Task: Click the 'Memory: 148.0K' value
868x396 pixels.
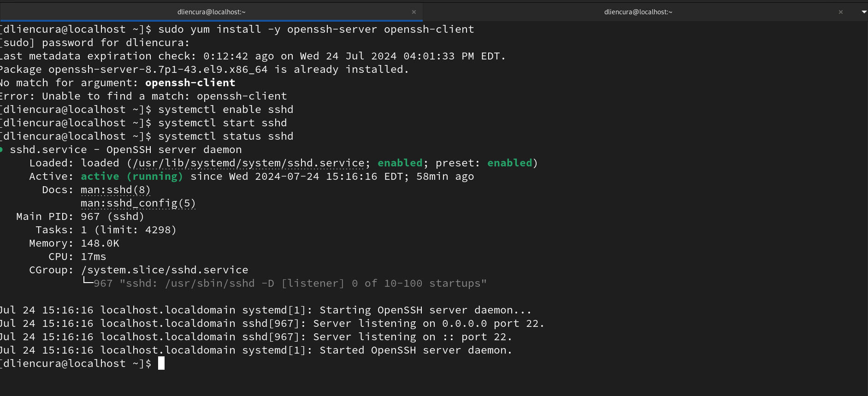Action: tap(100, 243)
